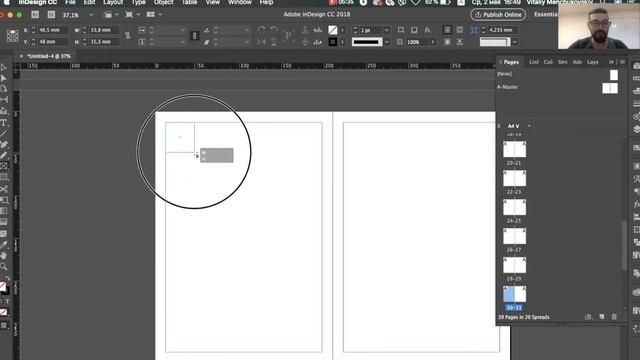Image resolution: width=640 pixels, height=360 pixels.
Task: Toggle the view mode button at toolbox bottom
Action: pos(4,326)
